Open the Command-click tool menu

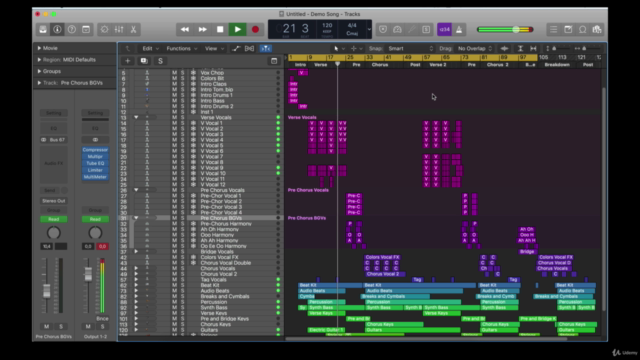356,49
